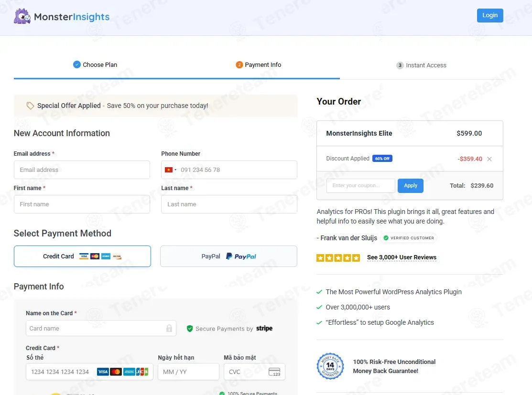Click into the First name field
The image size is (532, 395).
82,204
